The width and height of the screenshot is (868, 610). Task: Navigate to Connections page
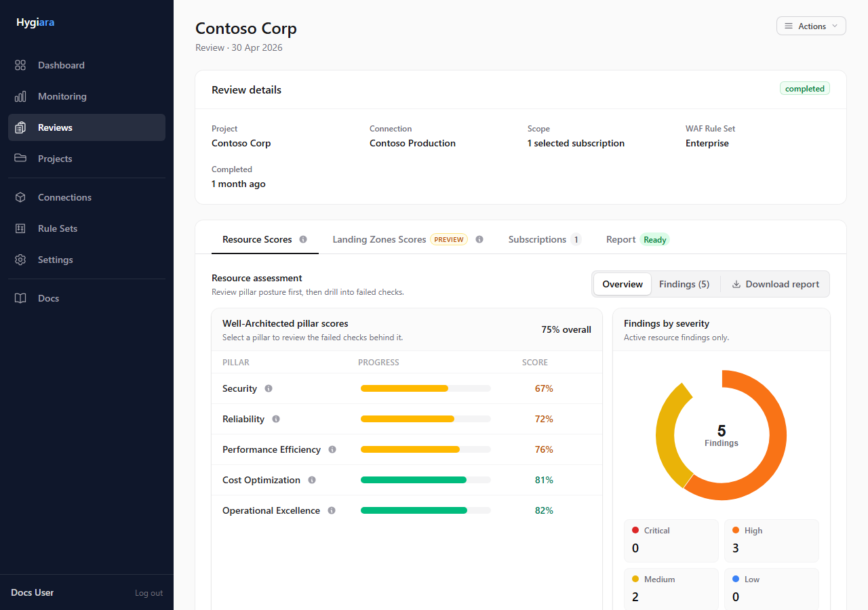tap(87, 197)
